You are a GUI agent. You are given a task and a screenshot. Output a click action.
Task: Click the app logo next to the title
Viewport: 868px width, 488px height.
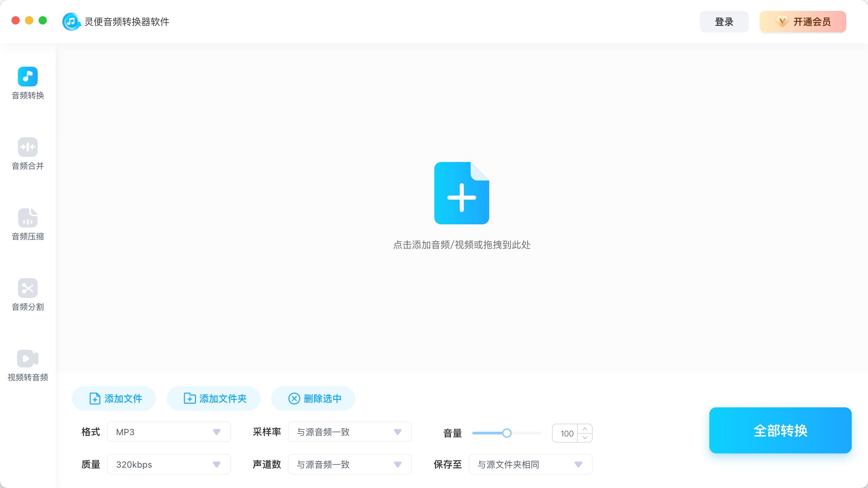(x=72, y=21)
